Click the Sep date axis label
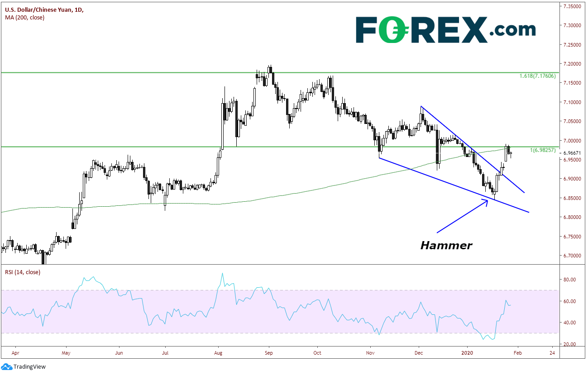Image resolution: width=588 pixels, height=375 pixels. coord(269,352)
